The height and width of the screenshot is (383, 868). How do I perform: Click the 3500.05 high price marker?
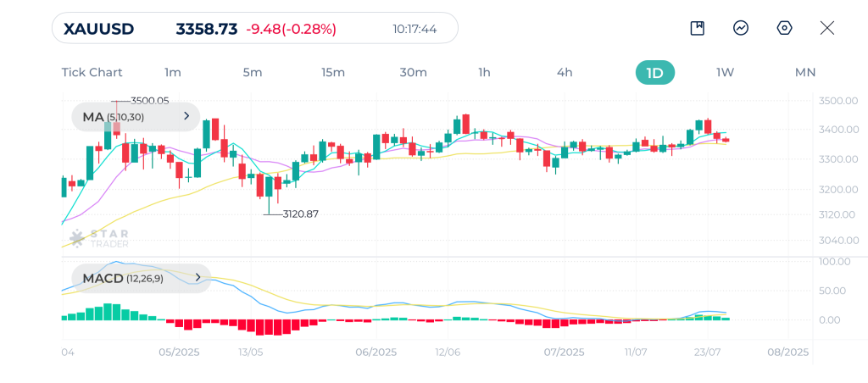pyautogui.click(x=149, y=100)
